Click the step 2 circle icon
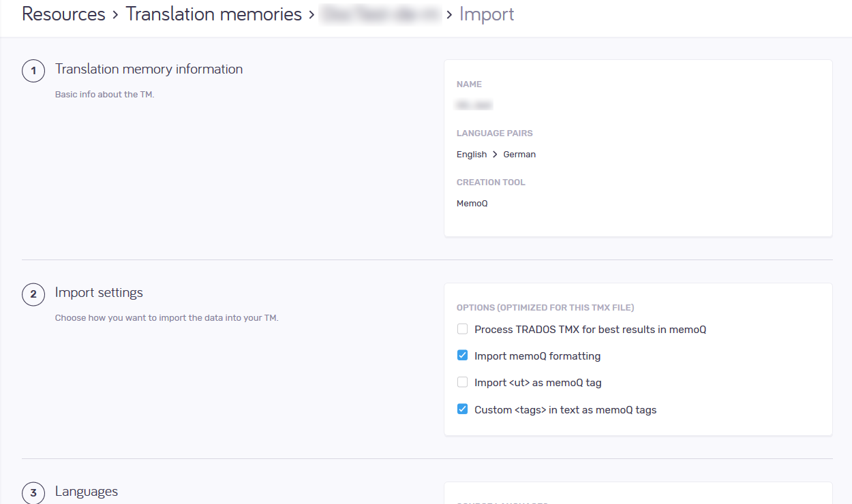Viewport: 852px width, 504px height. pyautogui.click(x=33, y=294)
